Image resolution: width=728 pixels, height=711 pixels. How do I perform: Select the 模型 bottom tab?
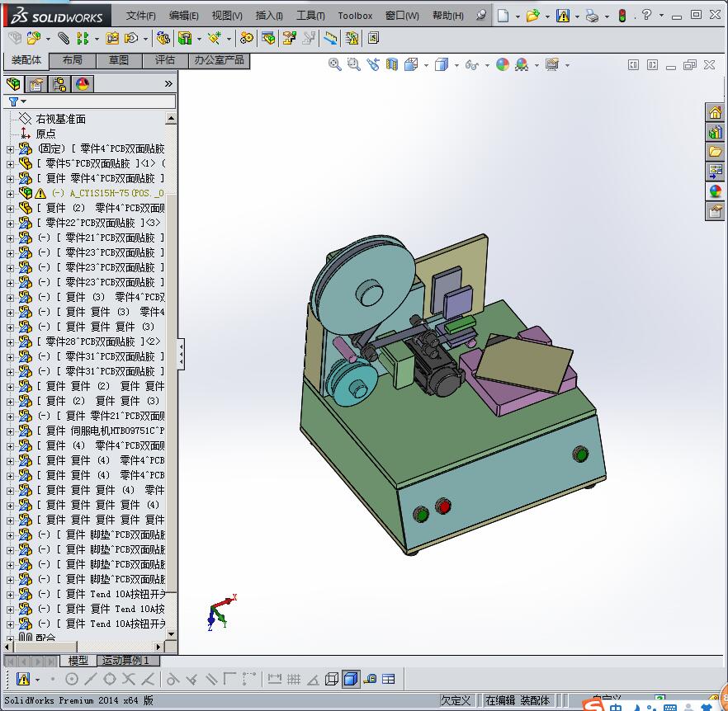pyautogui.click(x=78, y=661)
